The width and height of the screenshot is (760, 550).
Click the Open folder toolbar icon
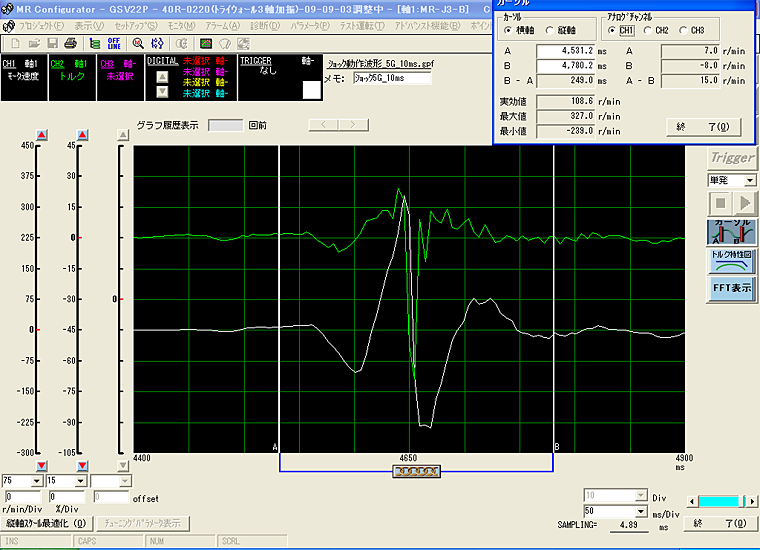click(34, 44)
